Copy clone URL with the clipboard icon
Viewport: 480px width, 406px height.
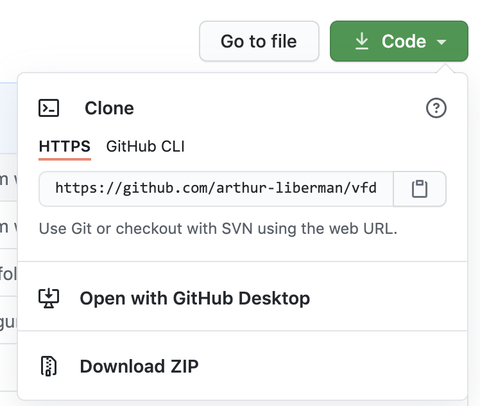click(420, 189)
